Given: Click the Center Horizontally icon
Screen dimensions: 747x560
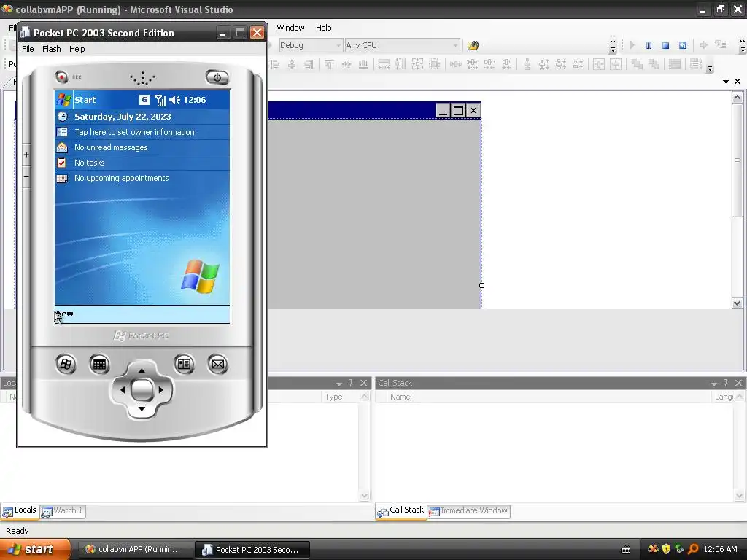Looking at the screenshot, I should 599,64.
